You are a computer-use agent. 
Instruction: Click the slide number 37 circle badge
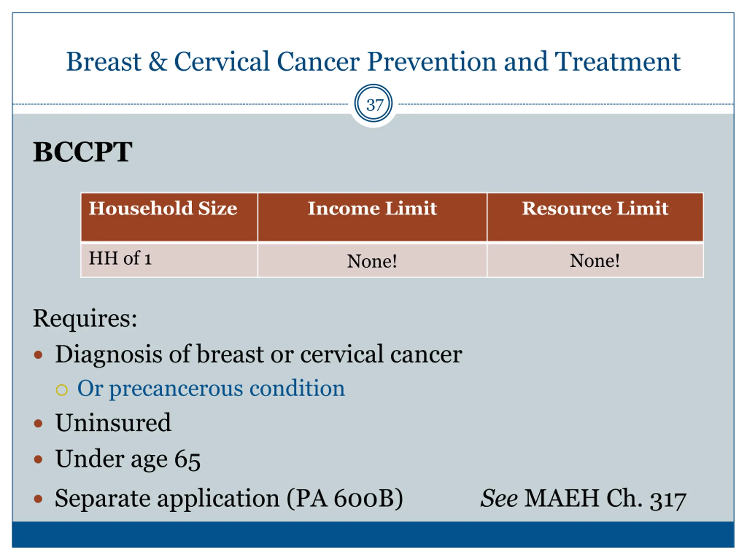[x=373, y=103]
